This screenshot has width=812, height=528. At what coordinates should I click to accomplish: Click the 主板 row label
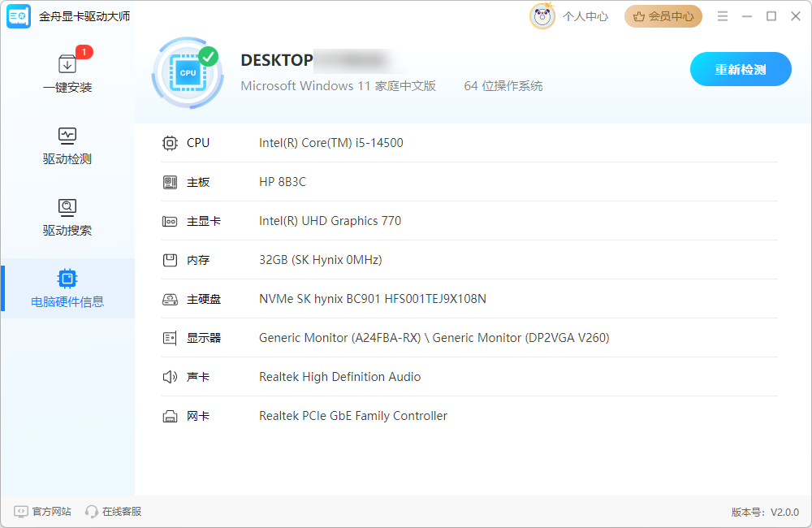tap(198, 183)
